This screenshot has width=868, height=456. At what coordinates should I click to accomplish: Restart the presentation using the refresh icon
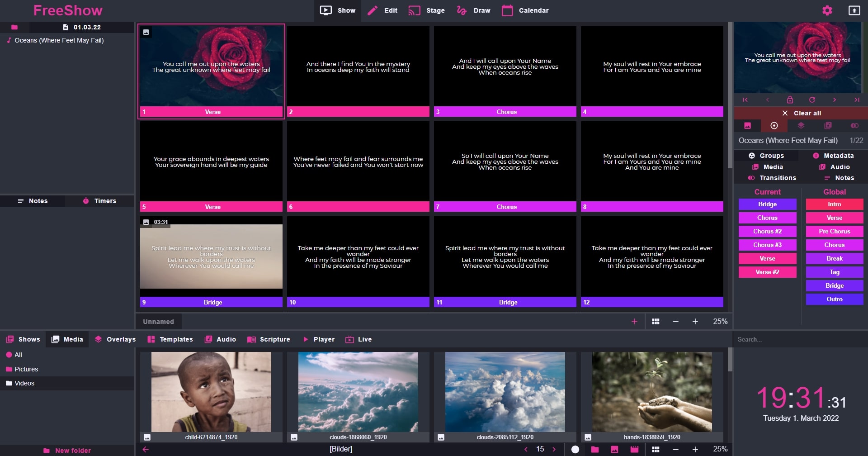(x=812, y=100)
